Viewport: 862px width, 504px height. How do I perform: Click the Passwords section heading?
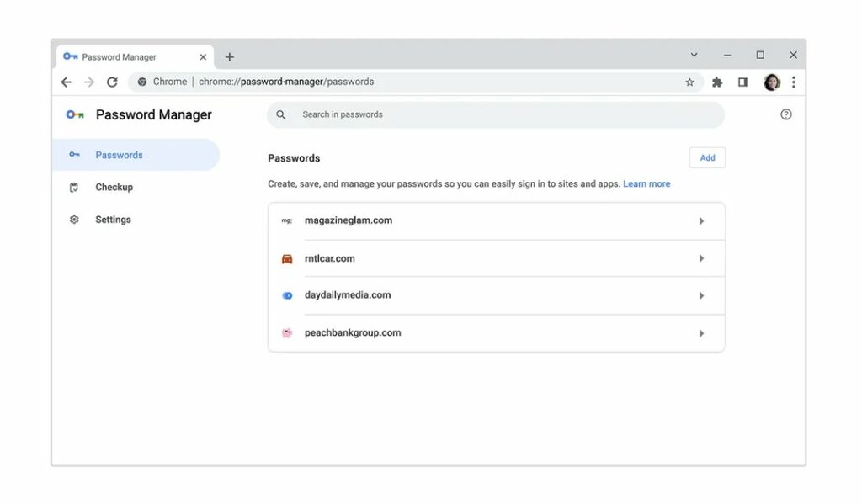(x=294, y=158)
